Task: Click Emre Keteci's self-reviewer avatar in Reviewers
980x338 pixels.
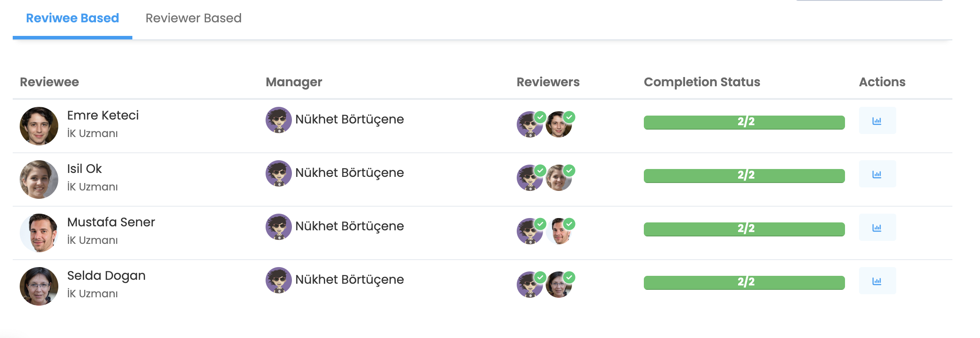Action: 558,125
